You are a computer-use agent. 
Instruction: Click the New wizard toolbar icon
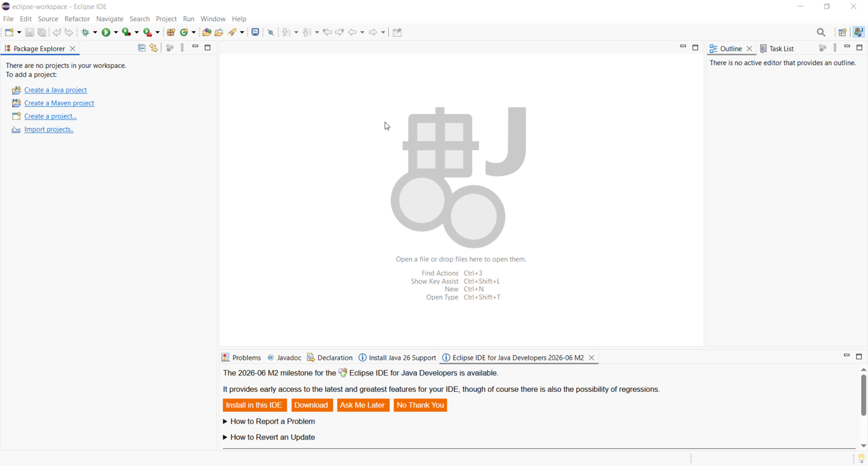[10, 33]
